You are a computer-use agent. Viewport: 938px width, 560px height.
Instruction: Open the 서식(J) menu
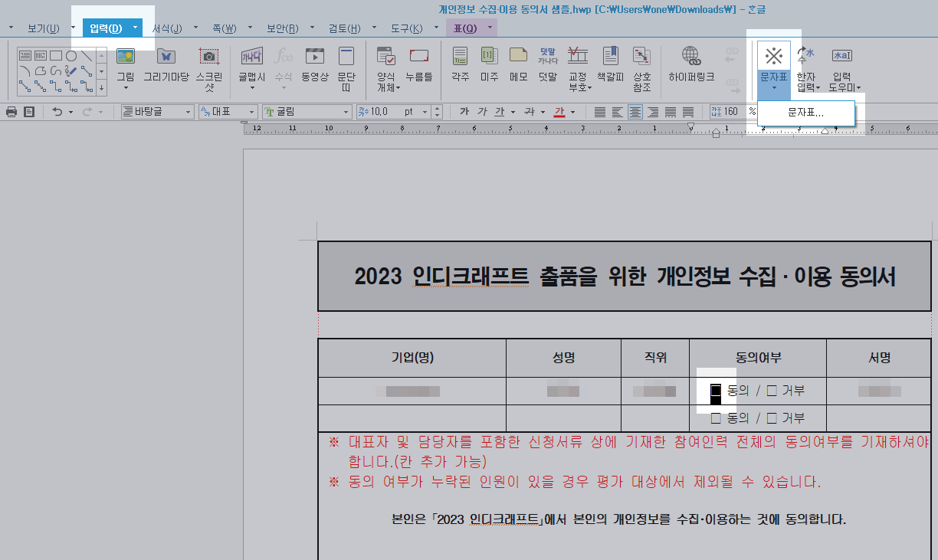pyautogui.click(x=167, y=28)
